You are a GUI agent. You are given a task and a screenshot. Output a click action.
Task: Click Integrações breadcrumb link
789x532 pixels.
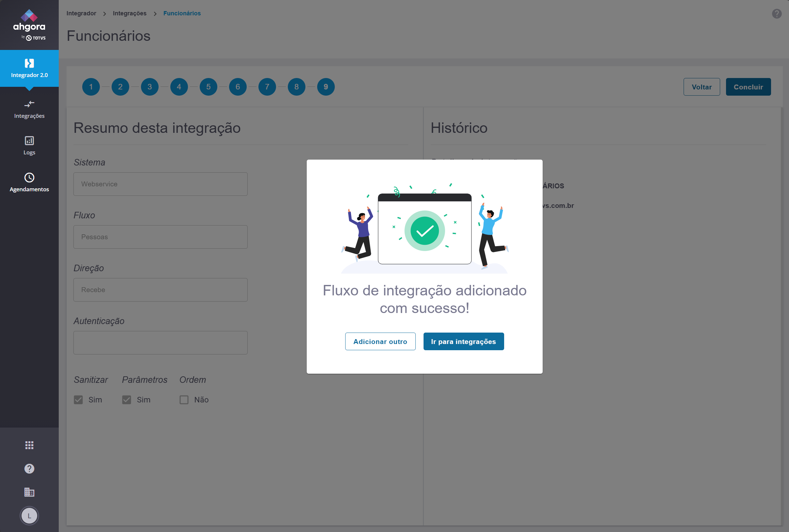coord(130,13)
